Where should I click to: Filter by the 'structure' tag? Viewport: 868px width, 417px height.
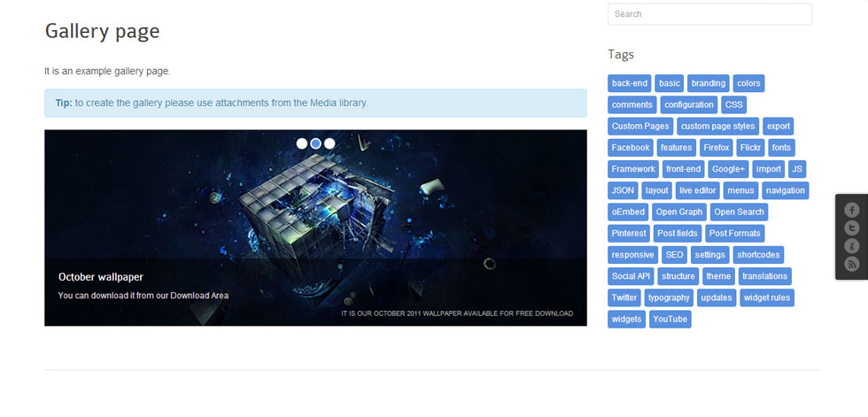click(x=678, y=276)
